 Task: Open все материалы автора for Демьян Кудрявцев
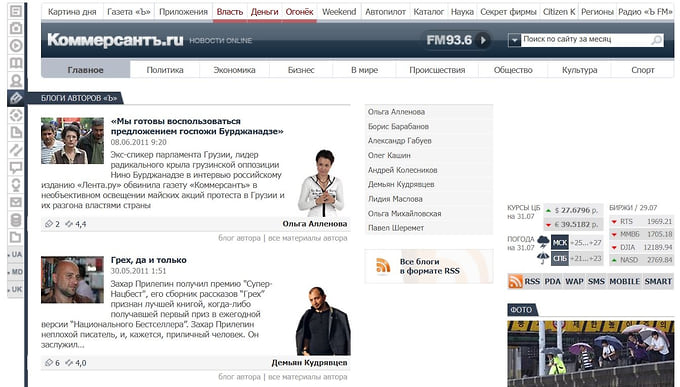[307, 377]
